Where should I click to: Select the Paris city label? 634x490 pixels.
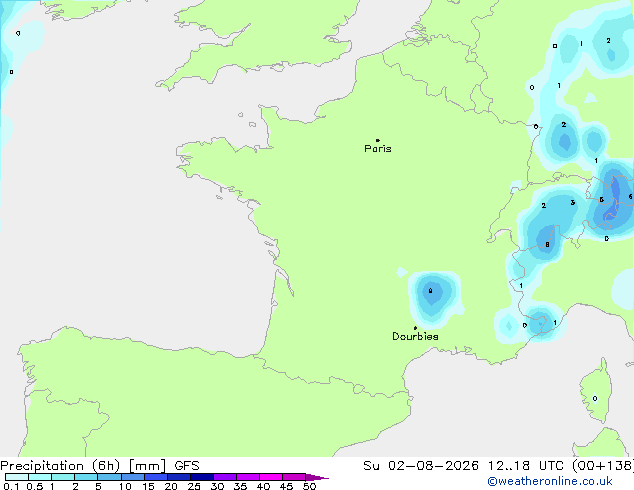click(378, 149)
